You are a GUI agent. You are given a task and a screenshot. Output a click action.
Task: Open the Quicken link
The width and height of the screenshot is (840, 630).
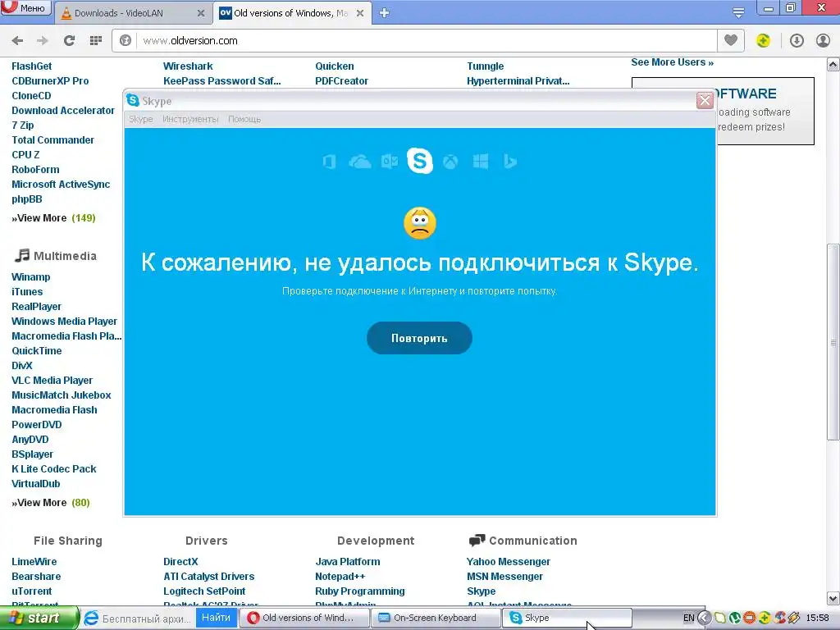click(x=335, y=66)
